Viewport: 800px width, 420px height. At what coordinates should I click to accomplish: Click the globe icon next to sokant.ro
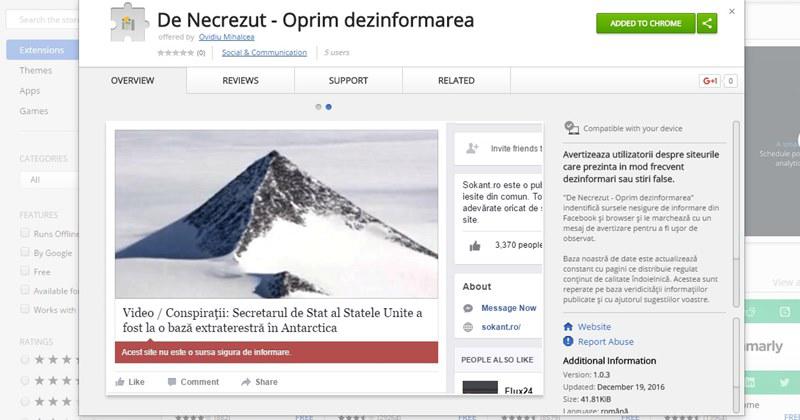point(468,327)
